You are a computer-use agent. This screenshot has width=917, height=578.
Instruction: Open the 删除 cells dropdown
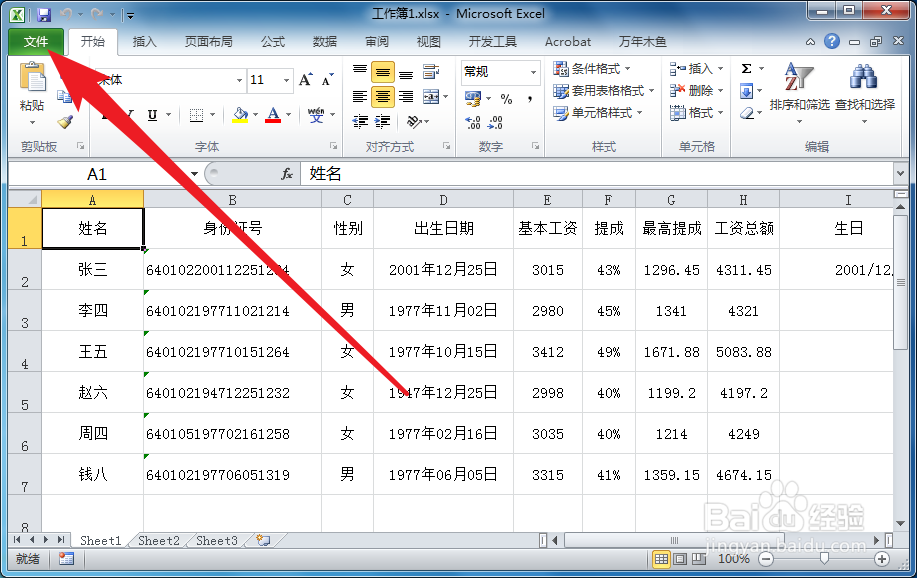[697, 91]
